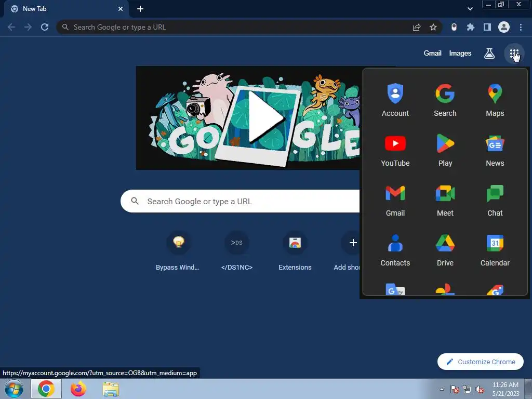Open the Extensions shortcut tile
Screen dimensions: 532x399
click(295, 251)
